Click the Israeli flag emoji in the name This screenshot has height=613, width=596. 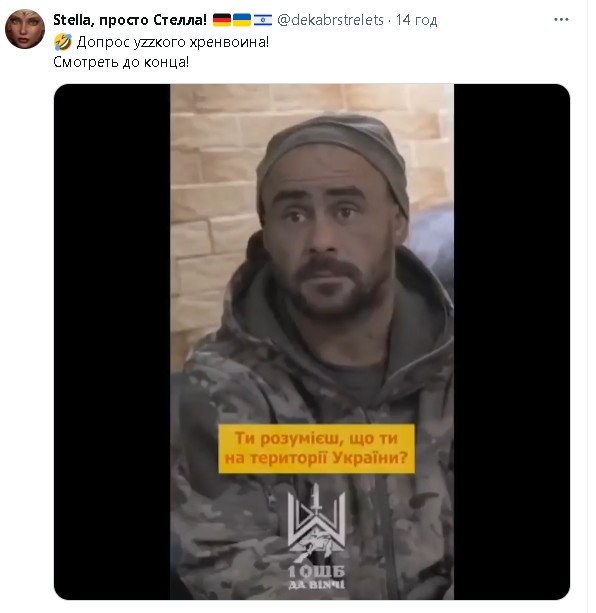(x=263, y=20)
